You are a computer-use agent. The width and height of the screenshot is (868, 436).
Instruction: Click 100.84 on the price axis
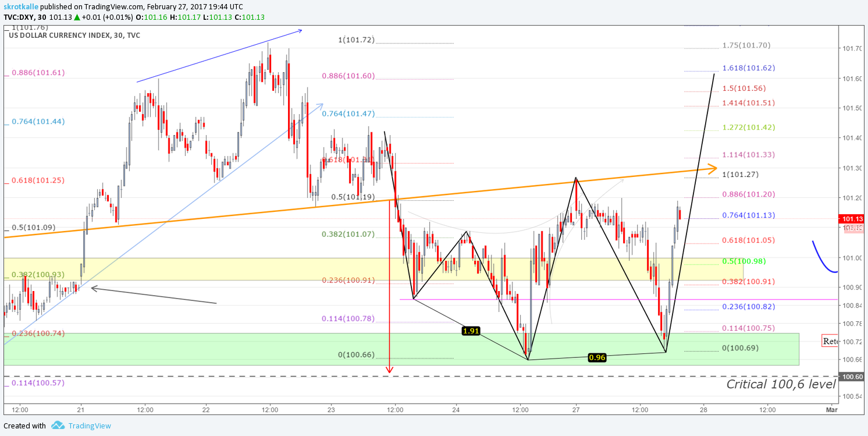tap(852, 306)
